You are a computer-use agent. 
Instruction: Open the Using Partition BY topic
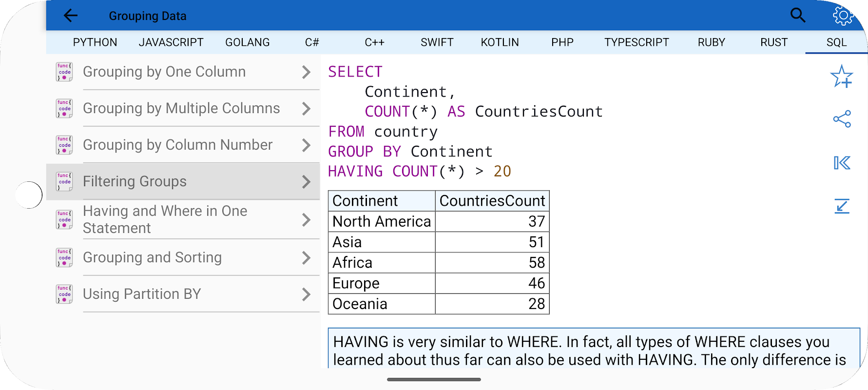(x=142, y=294)
